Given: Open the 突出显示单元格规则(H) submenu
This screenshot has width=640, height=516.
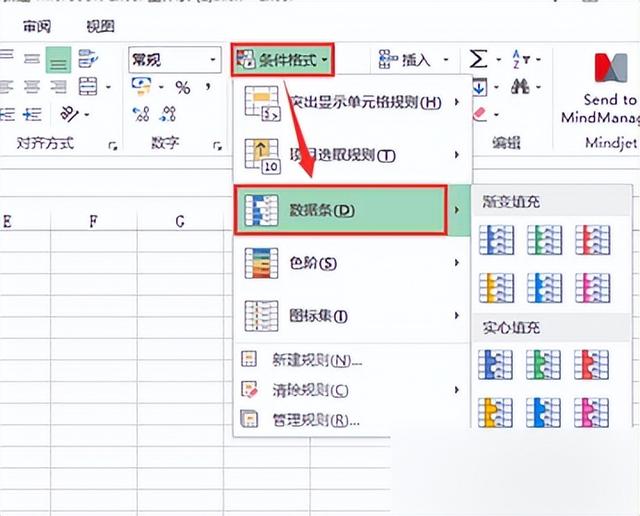Looking at the screenshot, I should 353,102.
